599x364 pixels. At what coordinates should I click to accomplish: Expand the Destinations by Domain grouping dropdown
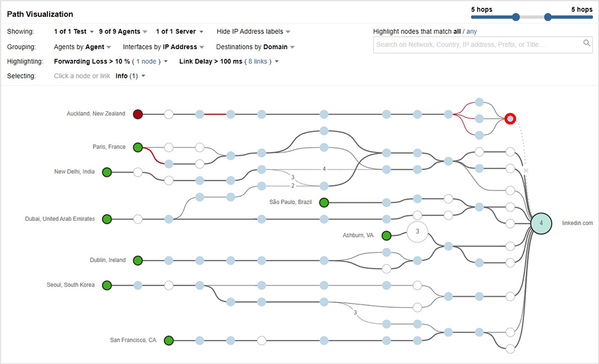tap(255, 47)
